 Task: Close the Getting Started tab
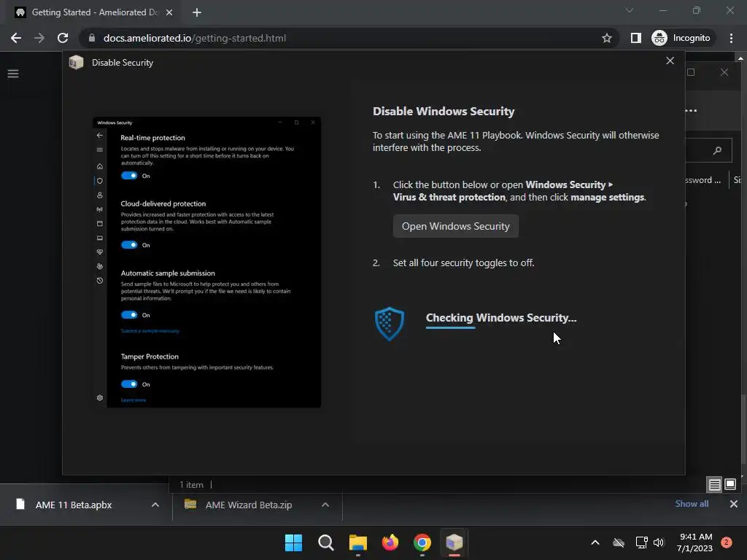point(169,12)
